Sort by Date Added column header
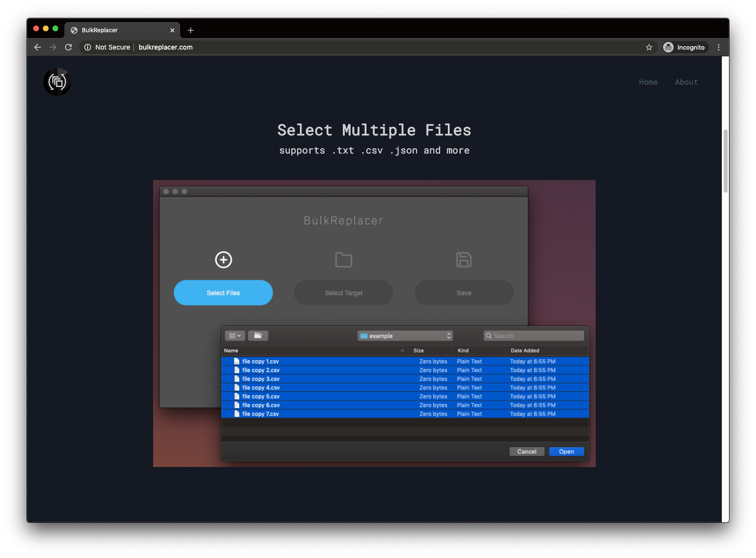Viewport: 756px width, 558px height. pyautogui.click(x=547, y=350)
